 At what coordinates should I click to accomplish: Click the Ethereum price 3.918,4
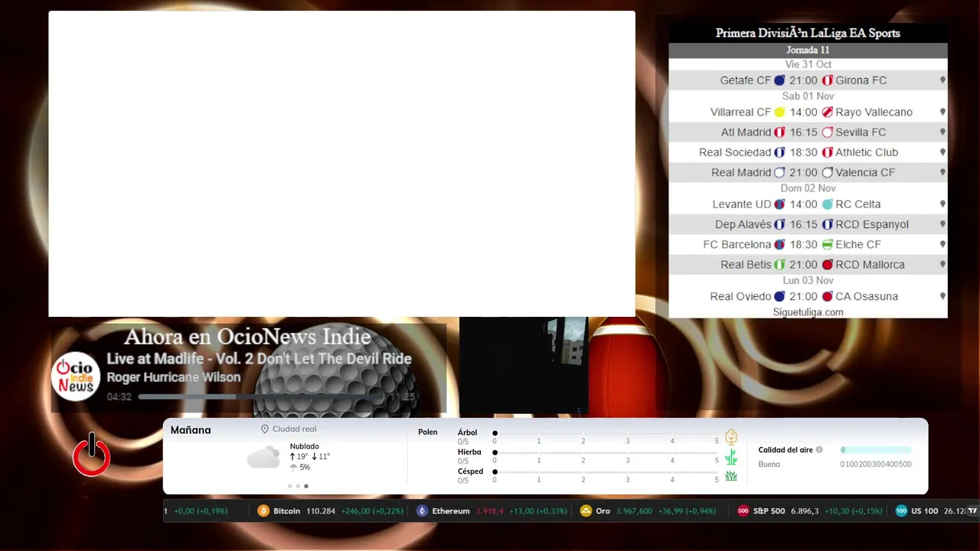tap(490, 511)
